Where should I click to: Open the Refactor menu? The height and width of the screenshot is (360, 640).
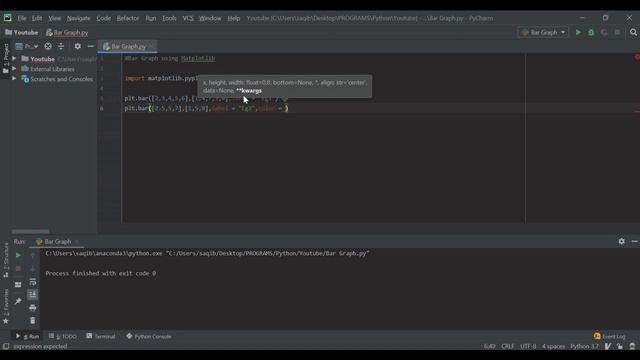pos(128,18)
